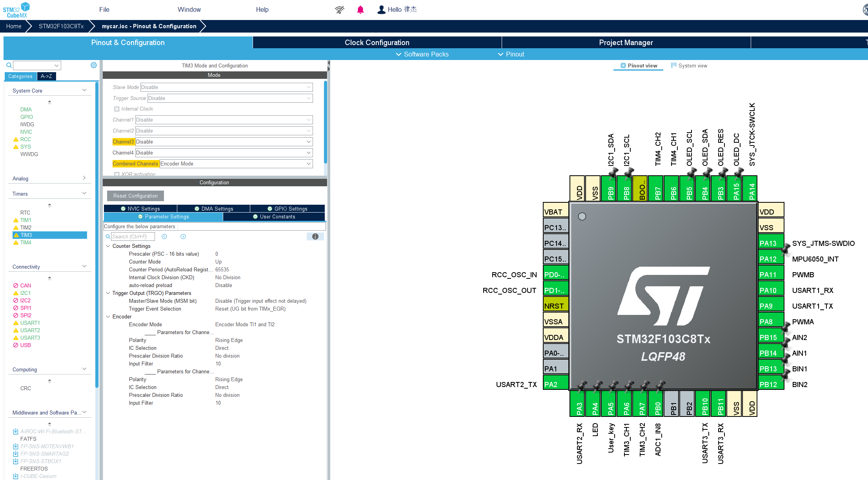Image resolution: width=868 pixels, height=480 pixels.
Task: Click Counter Period value 65535
Action: tap(222, 269)
